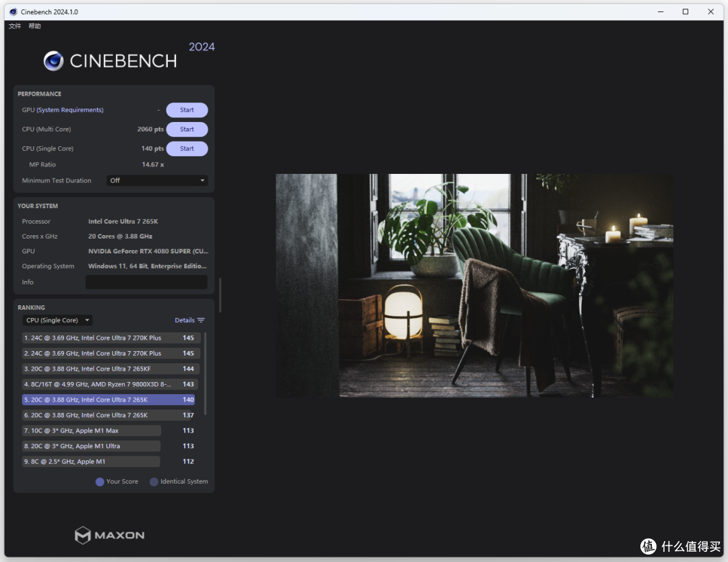Click the Cinebench app icon in title bar
The image size is (728, 562).
[13, 11]
